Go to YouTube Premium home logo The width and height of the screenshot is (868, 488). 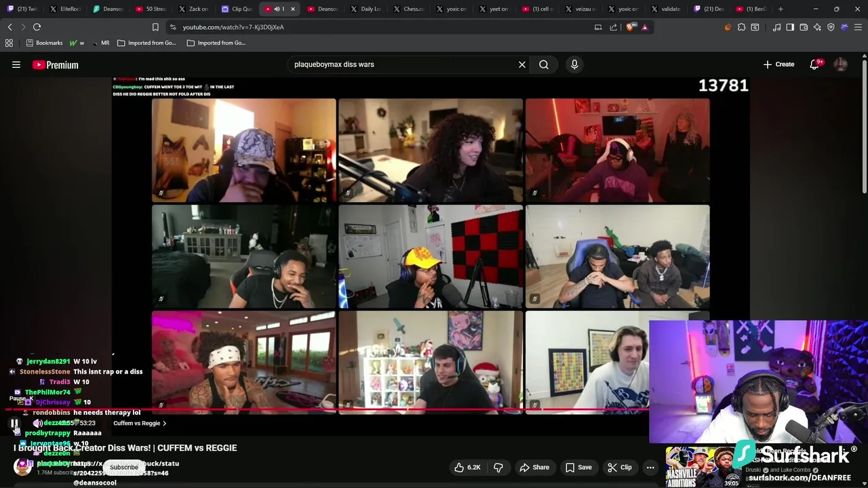56,65
